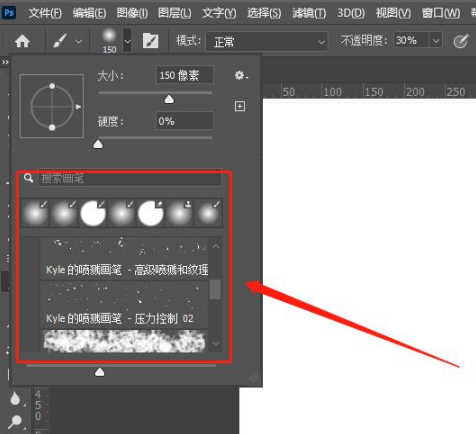
Task: Go to the Home screen icon
Action: coord(22,42)
